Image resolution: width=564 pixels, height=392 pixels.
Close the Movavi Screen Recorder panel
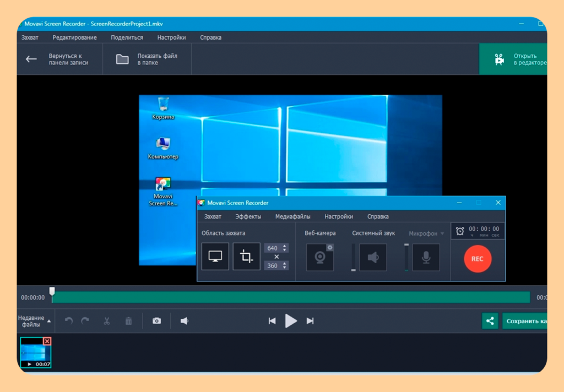tap(498, 203)
